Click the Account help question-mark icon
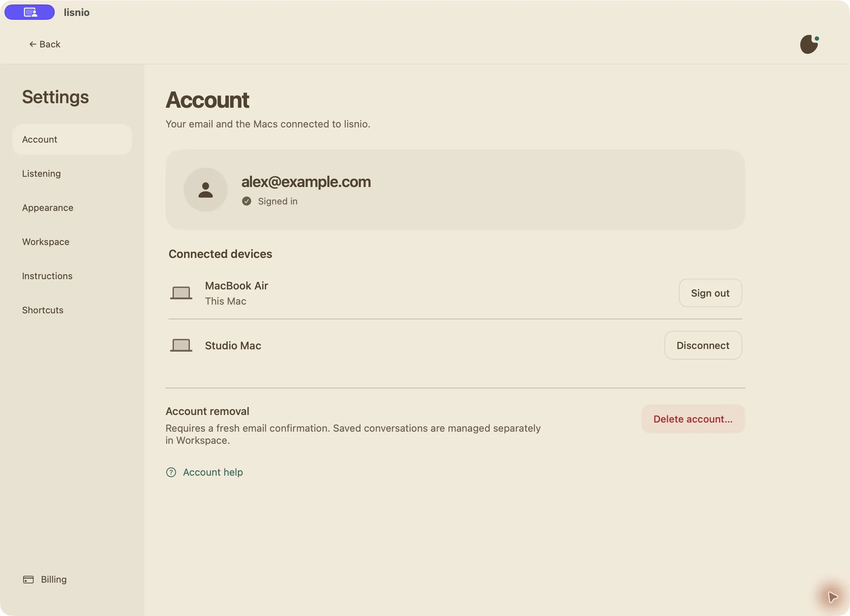 (x=171, y=472)
